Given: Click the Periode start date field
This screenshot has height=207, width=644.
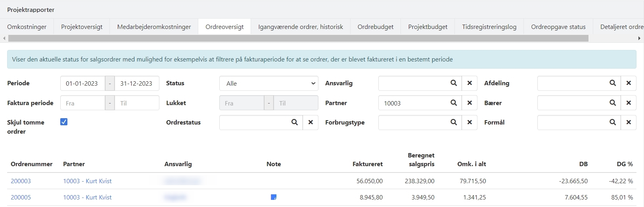Looking at the screenshot, I should pos(82,84).
